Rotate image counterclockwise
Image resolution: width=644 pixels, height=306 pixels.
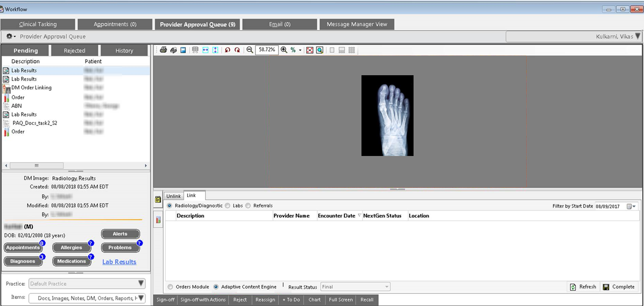pos(227,50)
